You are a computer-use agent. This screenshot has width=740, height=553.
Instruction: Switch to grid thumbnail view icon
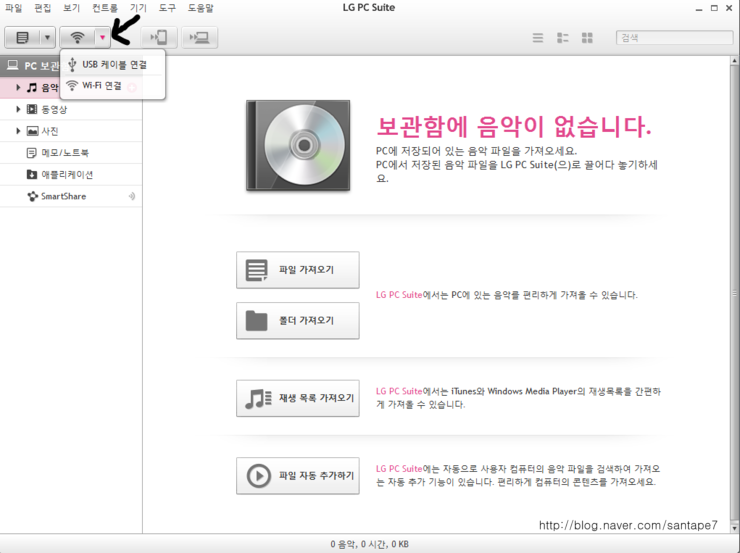point(587,38)
